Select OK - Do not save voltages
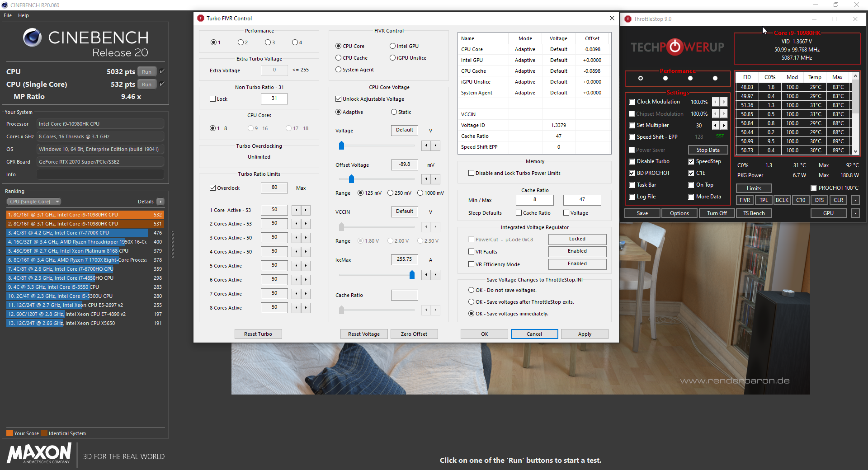Viewport: 868px width, 470px height. (x=471, y=290)
